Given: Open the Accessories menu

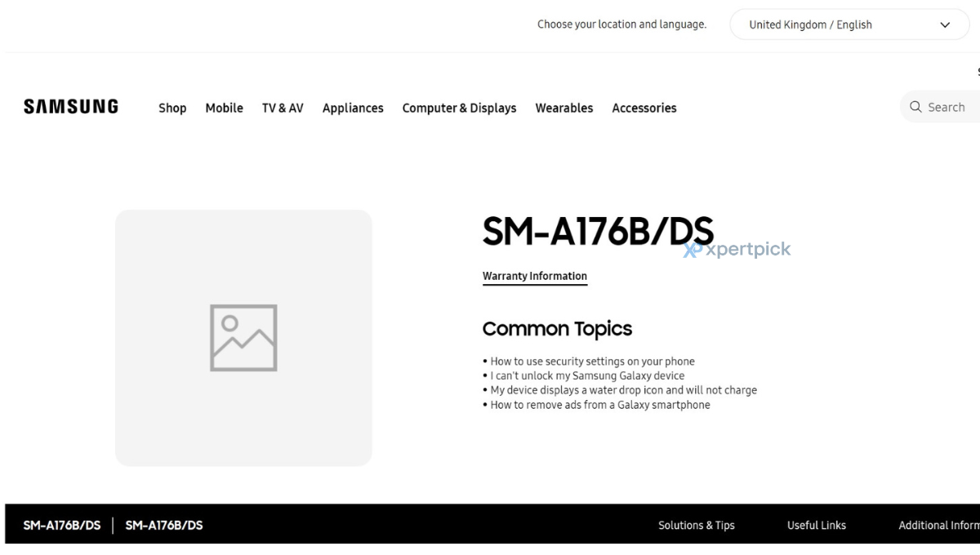Looking at the screenshot, I should (644, 108).
